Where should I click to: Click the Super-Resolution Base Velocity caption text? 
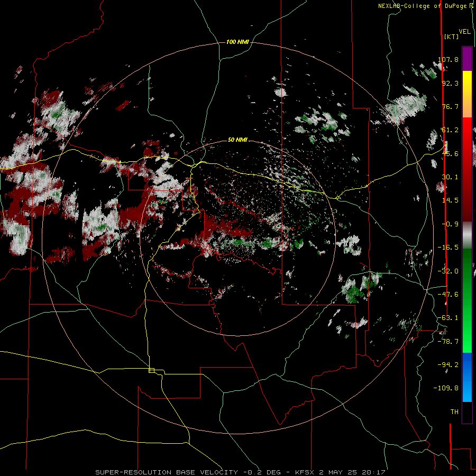pyautogui.click(x=240, y=472)
